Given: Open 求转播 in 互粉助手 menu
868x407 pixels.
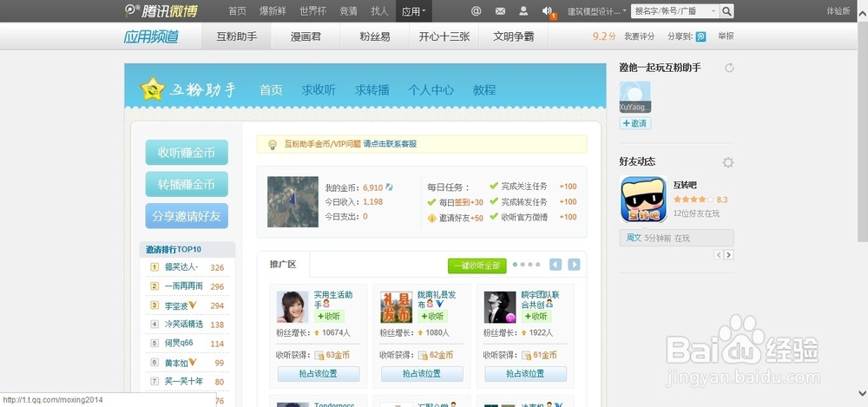Looking at the screenshot, I should (372, 89).
